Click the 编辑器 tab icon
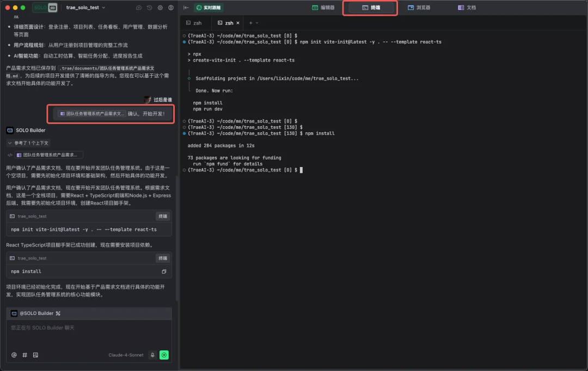Image resolution: width=588 pixels, height=371 pixels. [x=315, y=8]
